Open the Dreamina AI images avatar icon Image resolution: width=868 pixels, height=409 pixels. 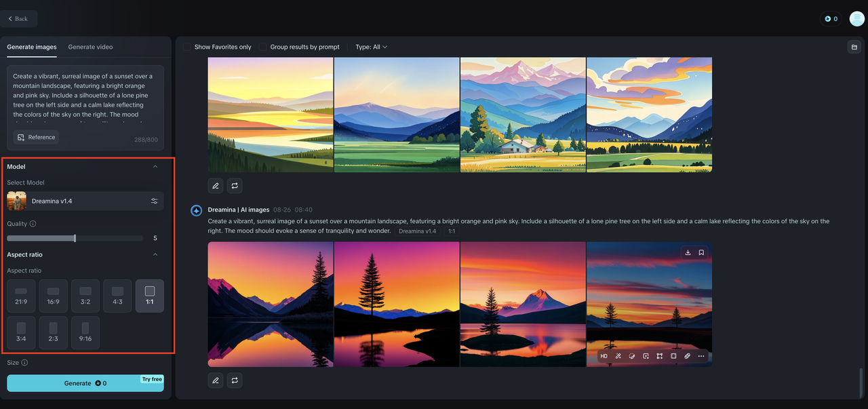(197, 210)
